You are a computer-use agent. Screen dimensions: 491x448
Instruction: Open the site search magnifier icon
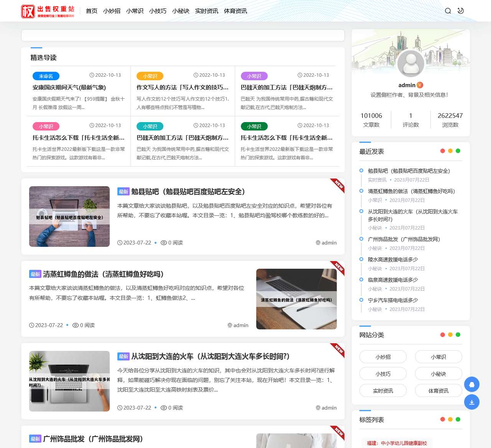(x=447, y=11)
